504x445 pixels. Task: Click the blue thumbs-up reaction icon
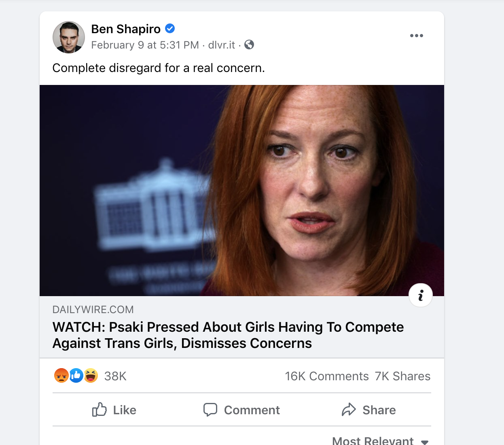click(76, 376)
